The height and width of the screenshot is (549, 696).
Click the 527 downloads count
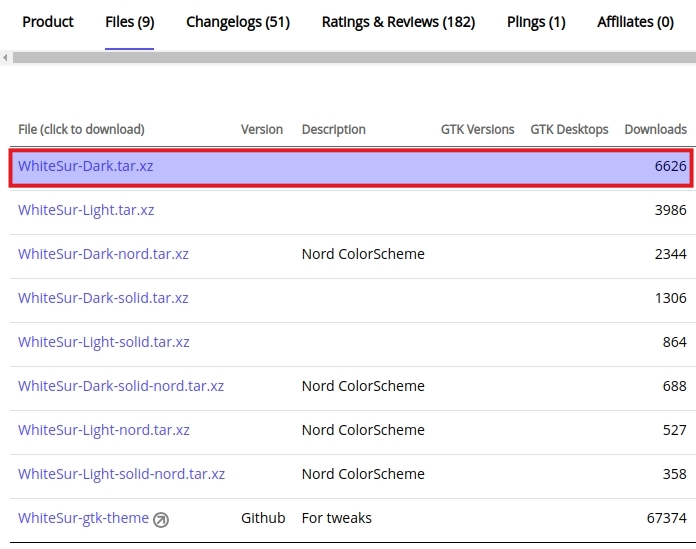click(675, 430)
